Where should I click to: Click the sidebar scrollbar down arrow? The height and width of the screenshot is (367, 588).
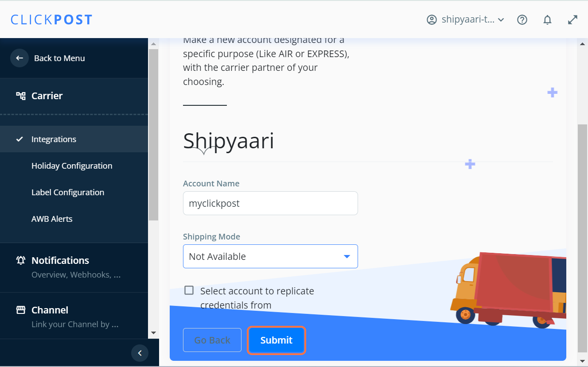pos(153,332)
